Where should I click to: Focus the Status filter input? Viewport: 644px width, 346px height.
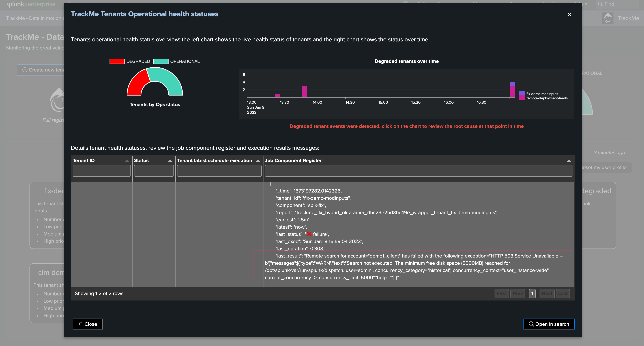click(x=154, y=171)
